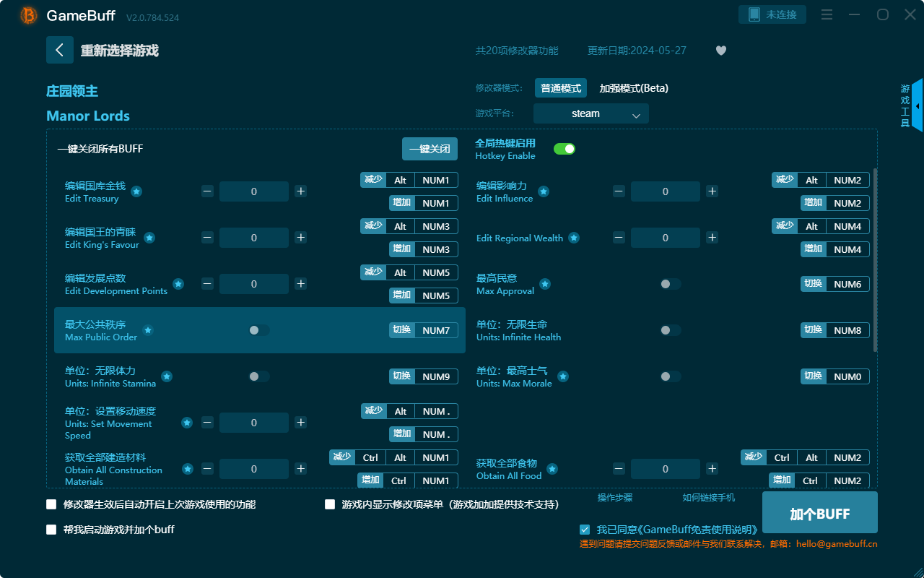
Task: Click the NUM7 hotkey for Max Public Order
Action: click(x=436, y=330)
